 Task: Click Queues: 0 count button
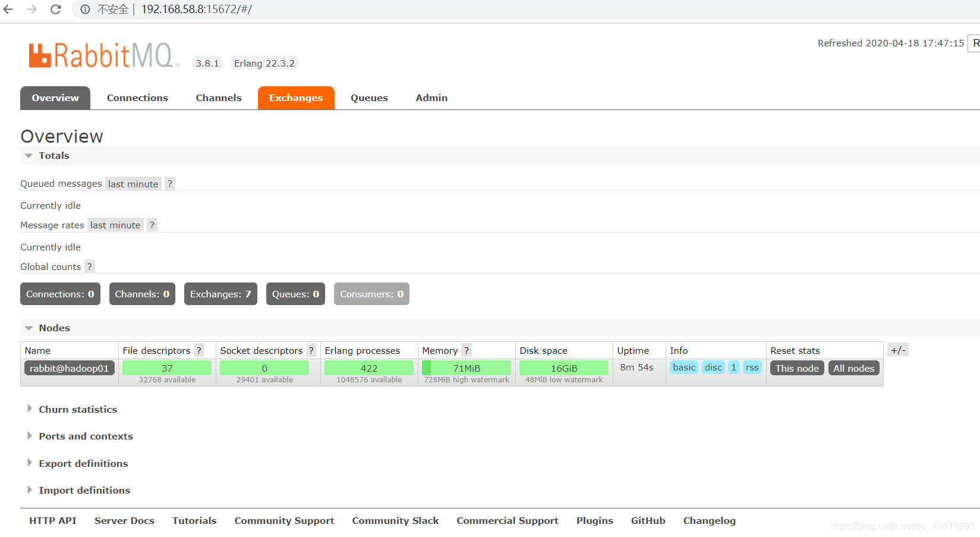pyautogui.click(x=295, y=294)
